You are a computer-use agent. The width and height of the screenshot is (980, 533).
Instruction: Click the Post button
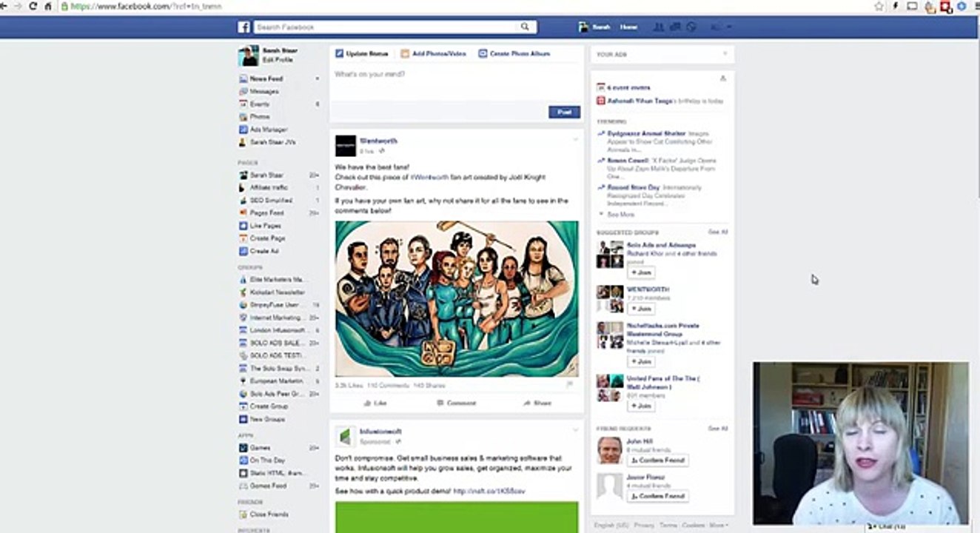pos(564,112)
